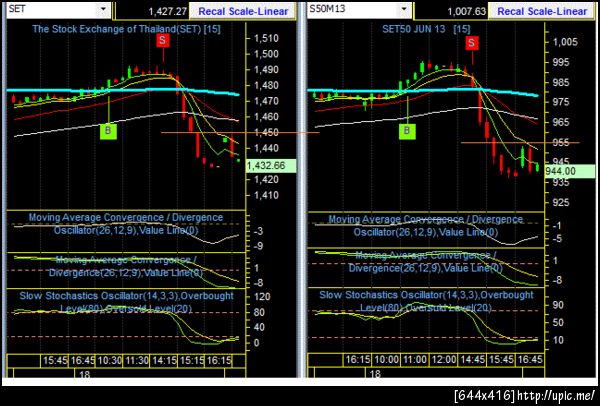The image size is (600, 406).
Task: Select MACD Oscillator label in S50M13 panel
Action: click(426, 225)
